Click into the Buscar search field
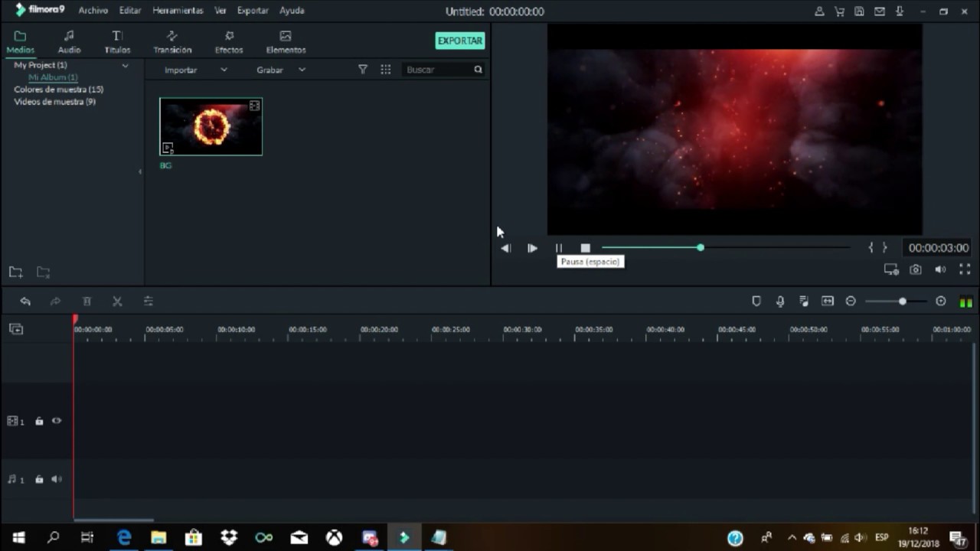 coord(443,70)
